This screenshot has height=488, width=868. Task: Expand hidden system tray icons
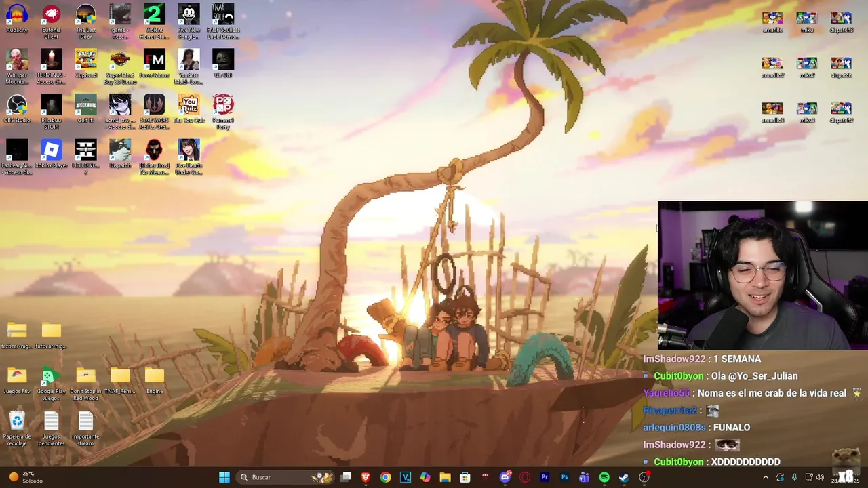point(766,477)
